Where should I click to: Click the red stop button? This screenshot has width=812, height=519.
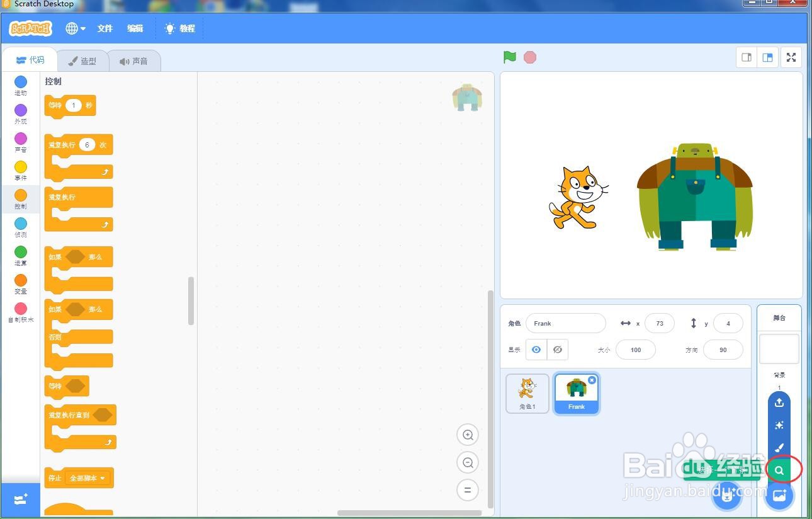[530, 57]
